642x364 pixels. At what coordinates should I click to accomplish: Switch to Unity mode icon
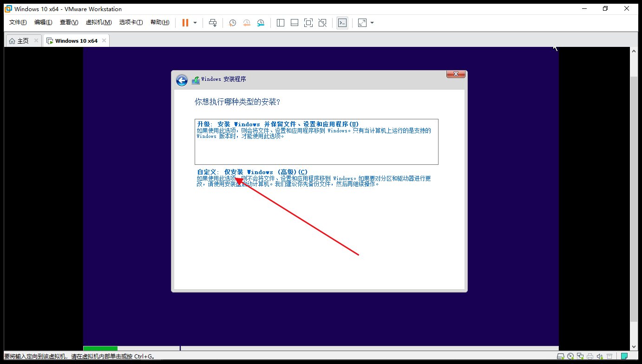point(322,23)
